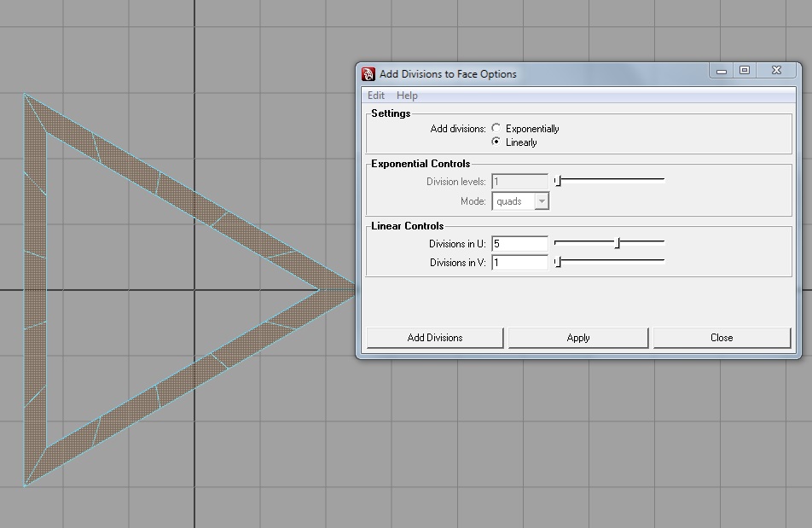Click the Close button at dialog bottom

(722, 338)
